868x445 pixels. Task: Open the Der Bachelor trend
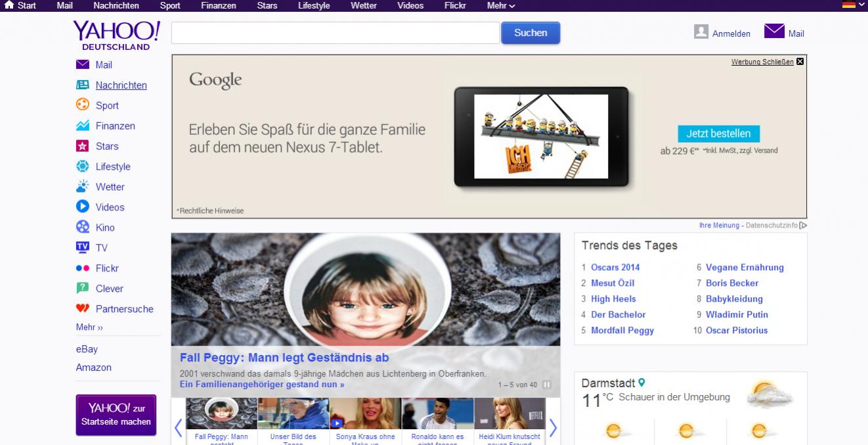coord(618,314)
